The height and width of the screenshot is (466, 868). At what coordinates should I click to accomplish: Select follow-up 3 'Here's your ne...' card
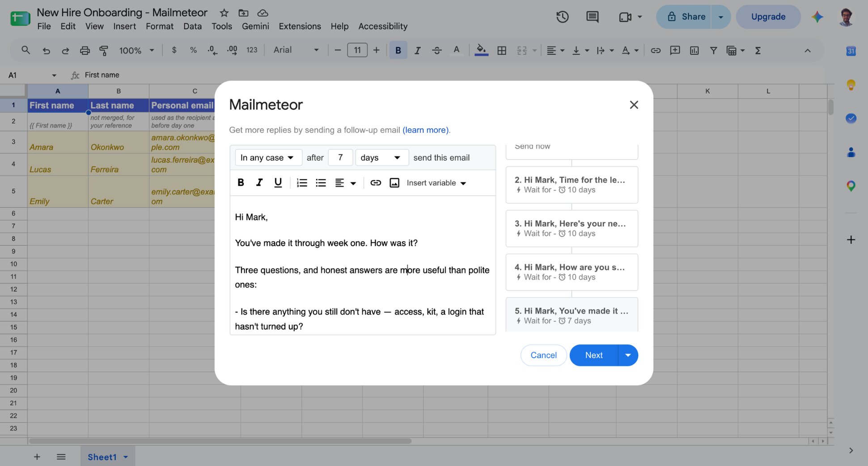pos(572,228)
